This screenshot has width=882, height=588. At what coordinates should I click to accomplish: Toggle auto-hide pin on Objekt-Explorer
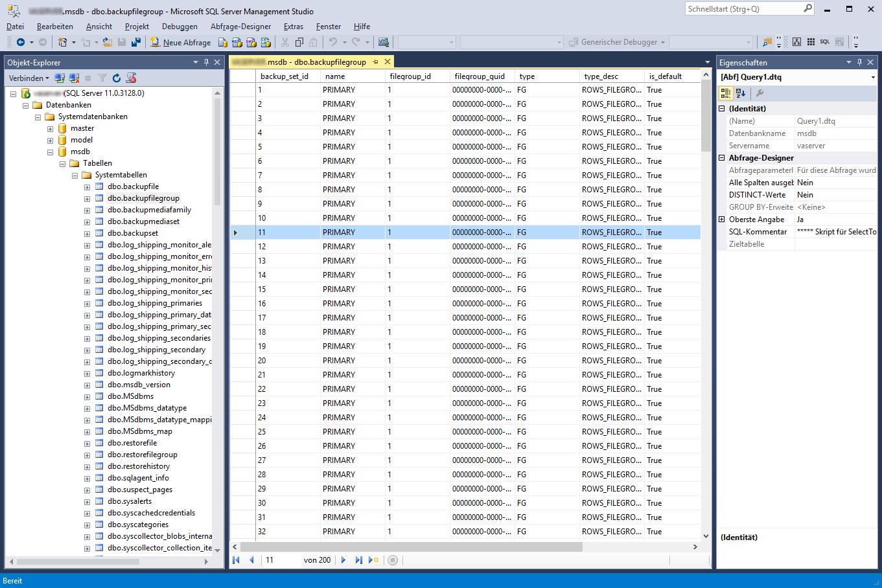coord(206,62)
